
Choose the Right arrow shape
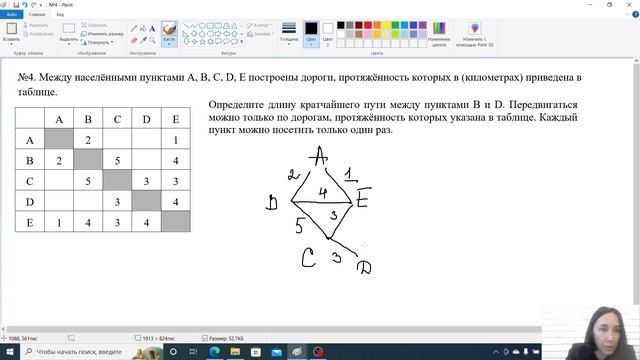click(218, 33)
